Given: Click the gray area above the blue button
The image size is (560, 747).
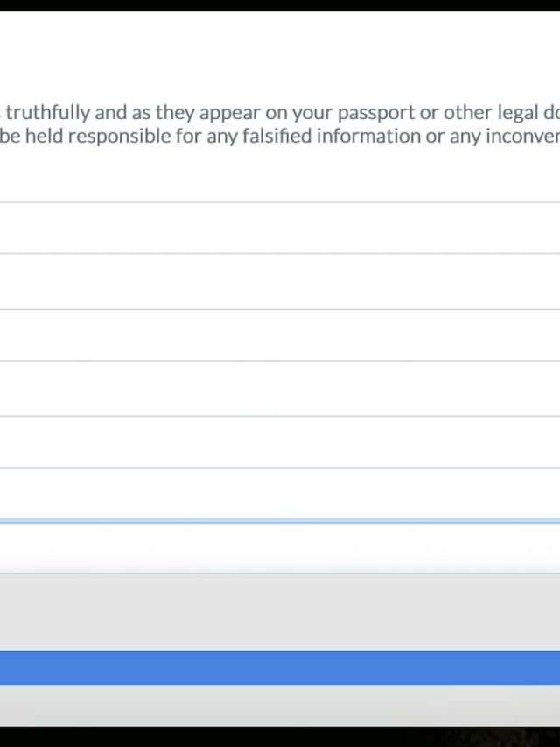Looking at the screenshot, I should pyautogui.click(x=280, y=611).
